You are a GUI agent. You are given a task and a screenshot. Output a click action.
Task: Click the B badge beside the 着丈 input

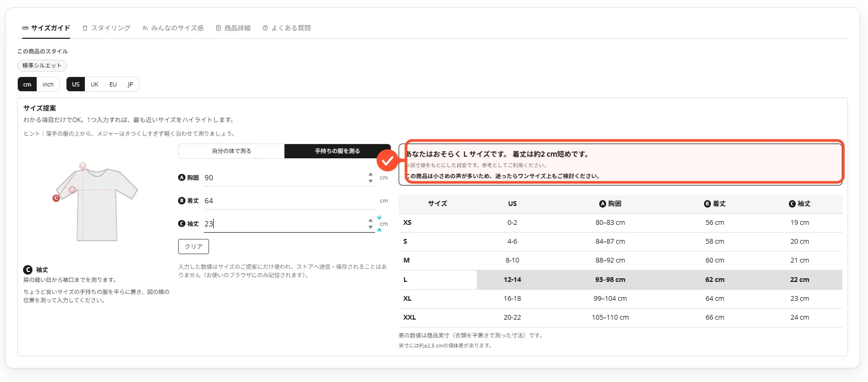click(182, 201)
